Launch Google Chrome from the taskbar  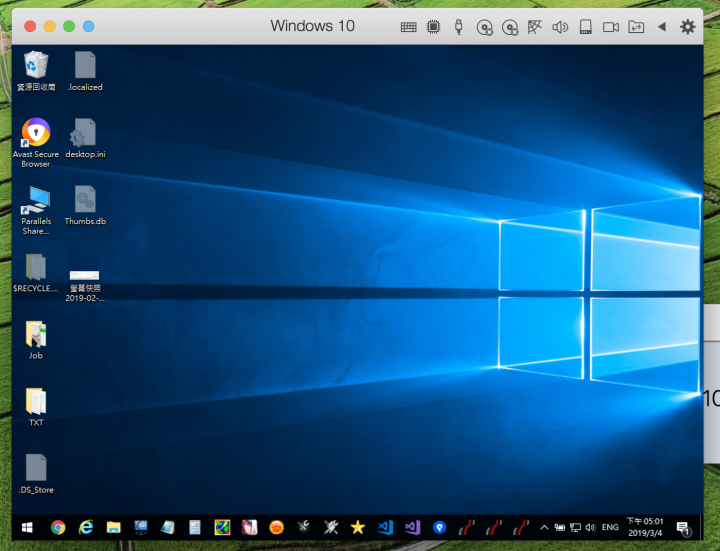[58, 528]
